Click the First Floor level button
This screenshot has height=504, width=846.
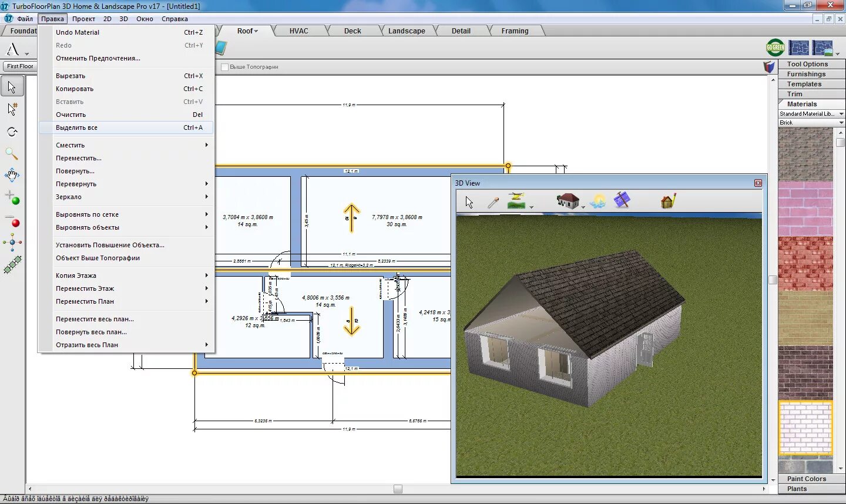click(20, 66)
